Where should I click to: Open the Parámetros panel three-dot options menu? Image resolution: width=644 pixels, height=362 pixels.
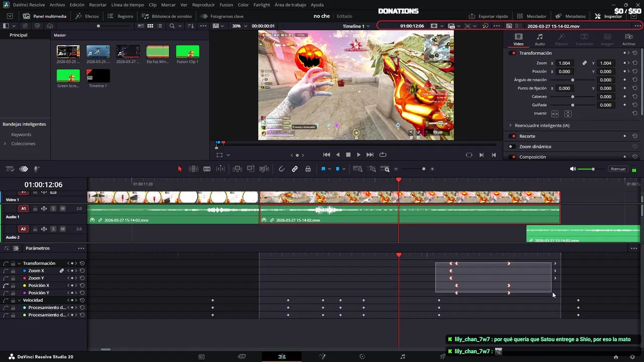tap(81, 248)
